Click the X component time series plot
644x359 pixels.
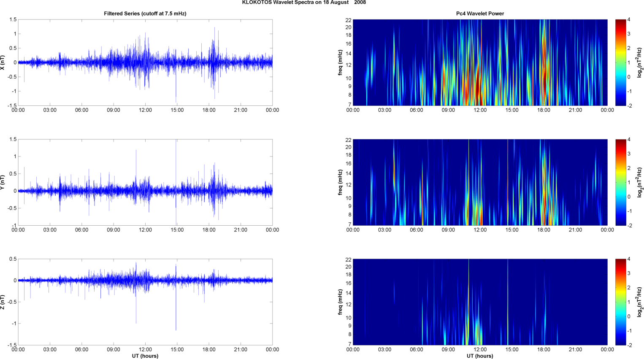145,62
